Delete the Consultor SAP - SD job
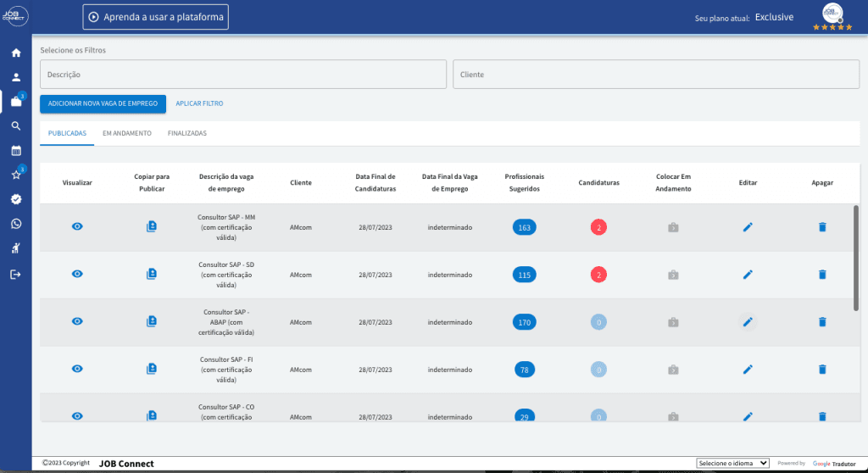 pyautogui.click(x=822, y=275)
